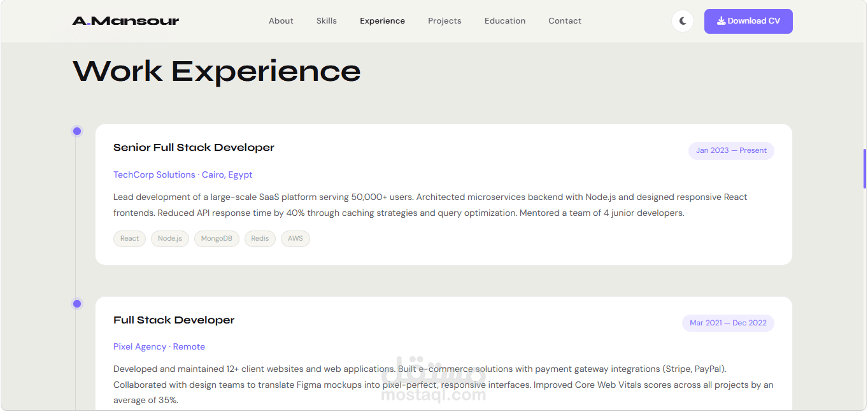Click the Jan 2023 — Present date badge
Screen dimensions: 868x412
[731, 151]
